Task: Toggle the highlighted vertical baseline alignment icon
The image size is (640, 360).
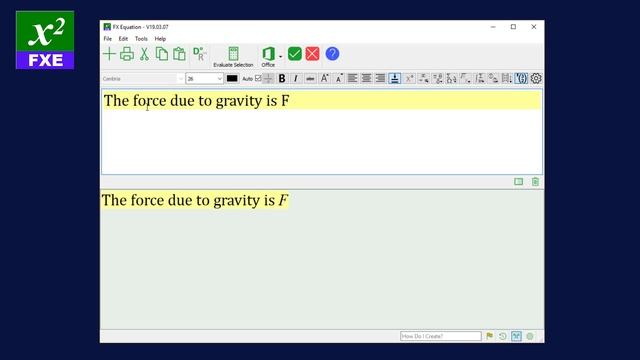Action: pos(395,78)
